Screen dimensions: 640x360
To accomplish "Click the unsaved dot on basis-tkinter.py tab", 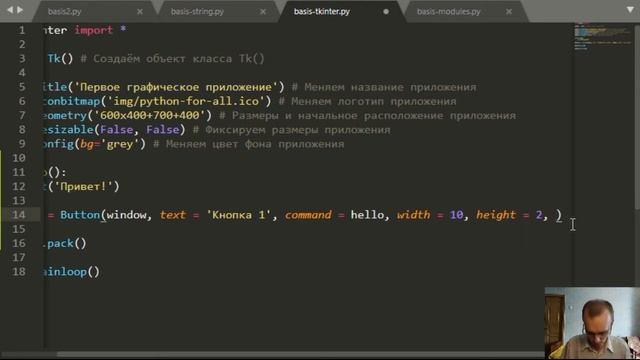I will pos(386,12).
